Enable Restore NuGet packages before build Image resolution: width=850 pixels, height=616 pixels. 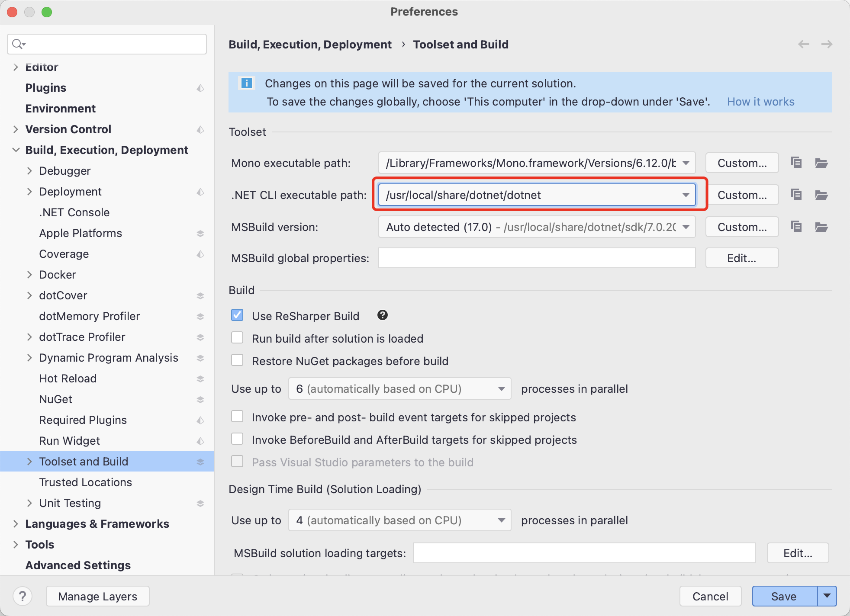pos(237,360)
